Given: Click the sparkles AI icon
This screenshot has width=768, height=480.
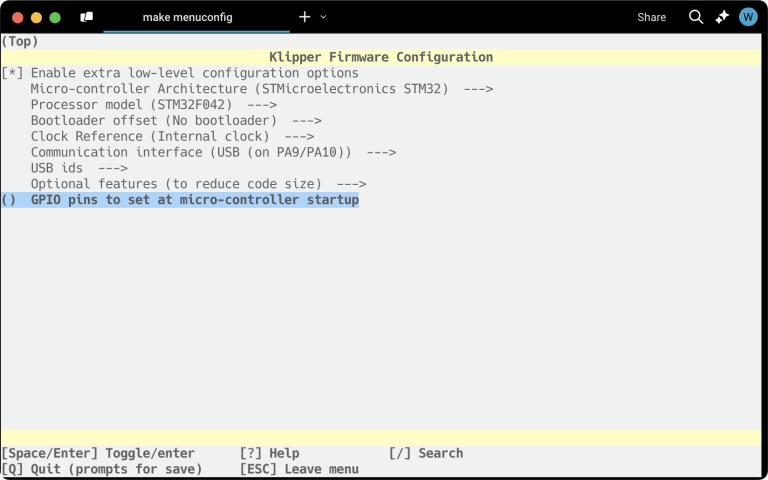Looking at the screenshot, I should [x=722, y=17].
